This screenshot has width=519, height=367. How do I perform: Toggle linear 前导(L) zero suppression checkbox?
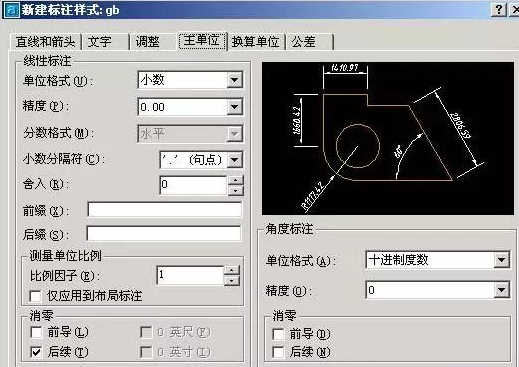[x=36, y=332]
